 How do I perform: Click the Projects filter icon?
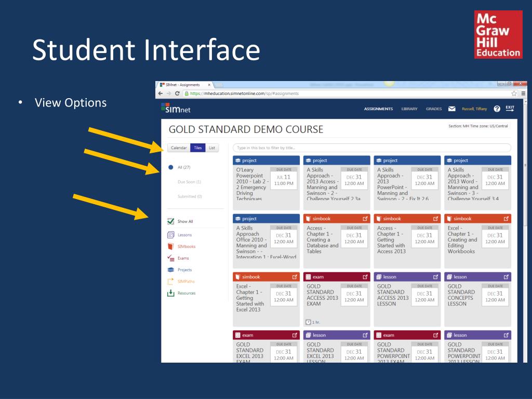coord(170,270)
